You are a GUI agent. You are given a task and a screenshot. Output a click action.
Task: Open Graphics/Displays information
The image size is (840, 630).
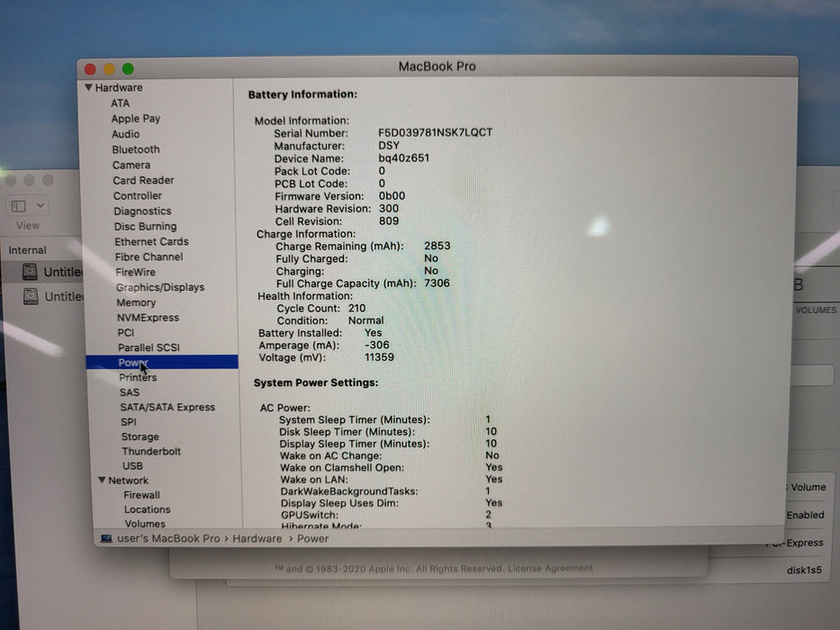160,287
